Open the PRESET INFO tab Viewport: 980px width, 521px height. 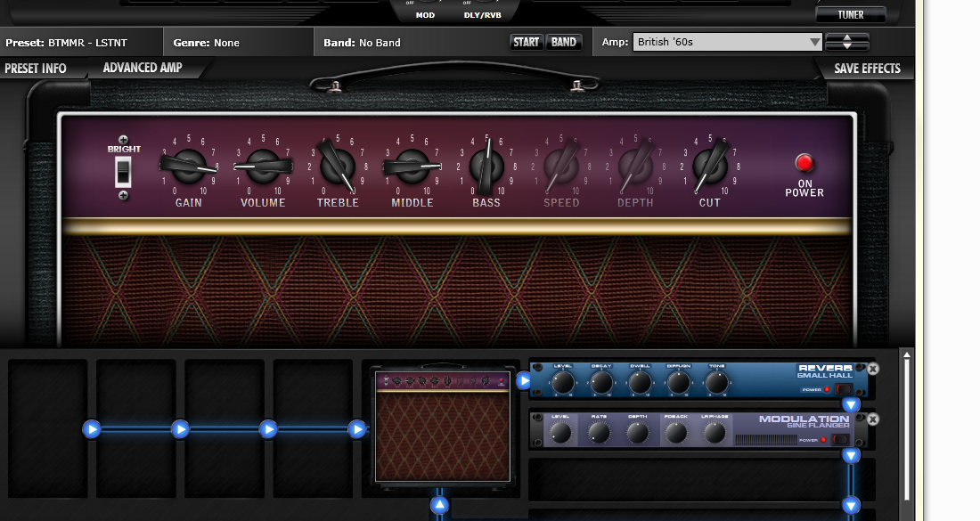36,68
